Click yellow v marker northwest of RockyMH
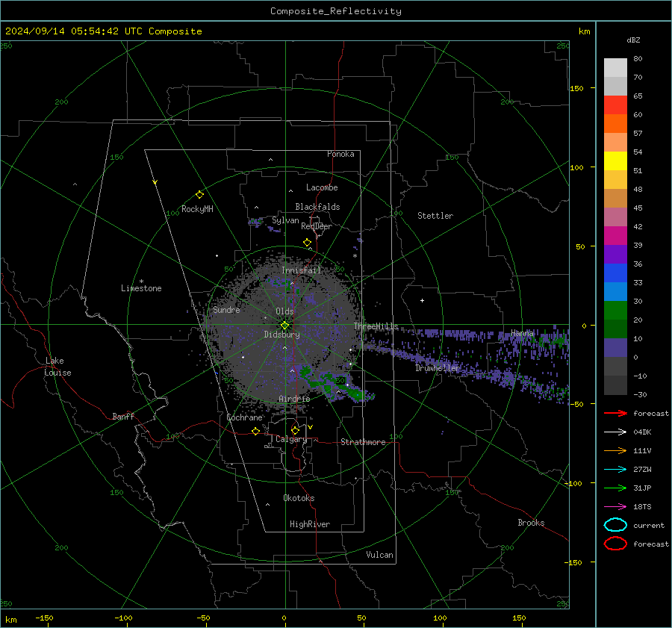The image size is (672, 628). [155, 182]
